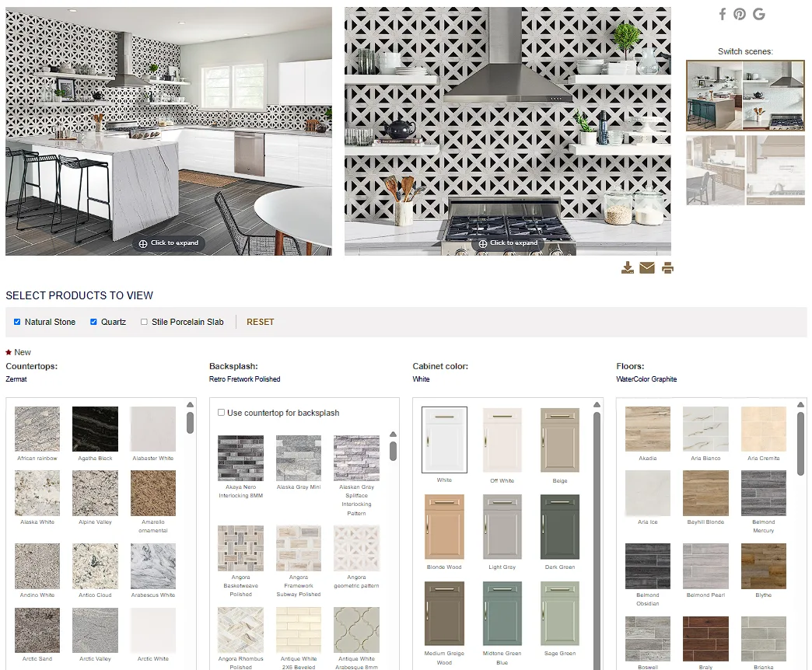Pick Midtone Green Blue cabinet
This screenshot has width=812, height=670.
[x=502, y=613]
